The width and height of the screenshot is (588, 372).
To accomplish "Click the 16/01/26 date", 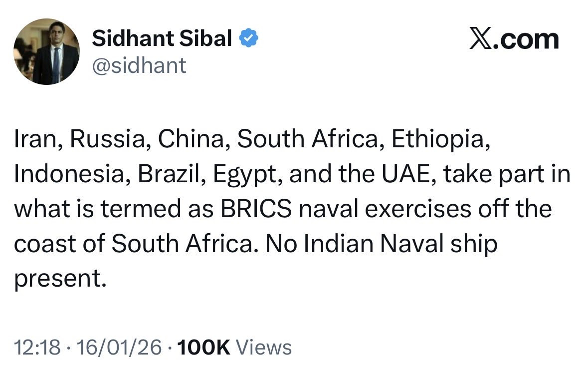I will pyautogui.click(x=120, y=347).
